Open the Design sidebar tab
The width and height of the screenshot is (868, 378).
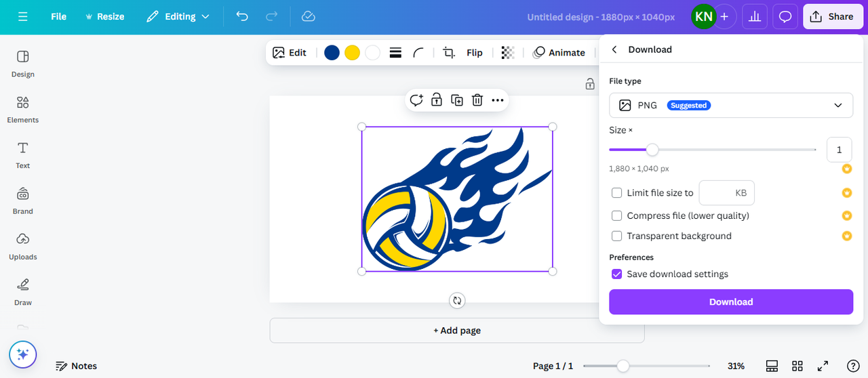point(23,64)
